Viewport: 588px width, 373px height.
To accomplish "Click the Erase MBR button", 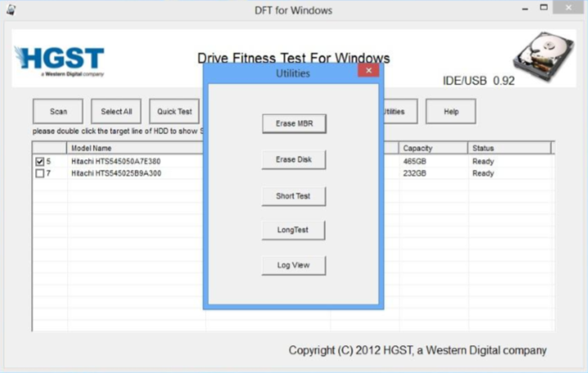I will point(294,124).
